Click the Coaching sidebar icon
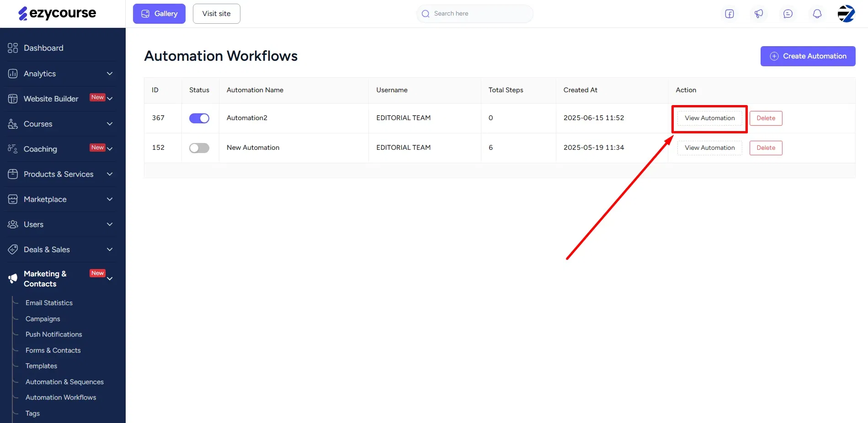 (13, 149)
